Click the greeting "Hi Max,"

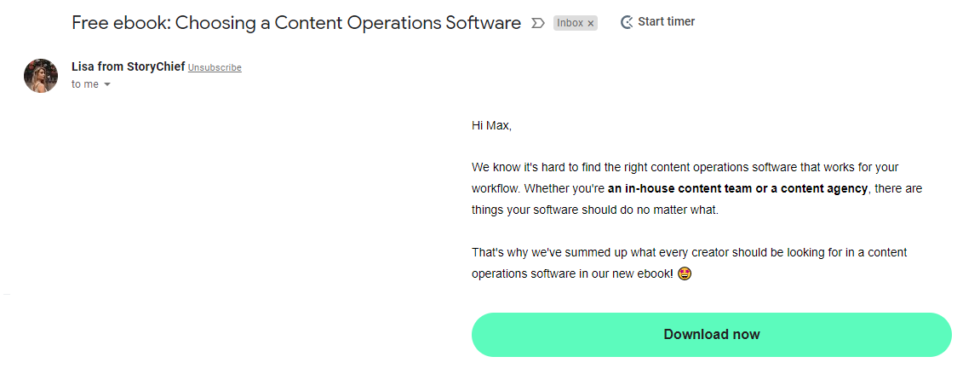[x=492, y=126]
